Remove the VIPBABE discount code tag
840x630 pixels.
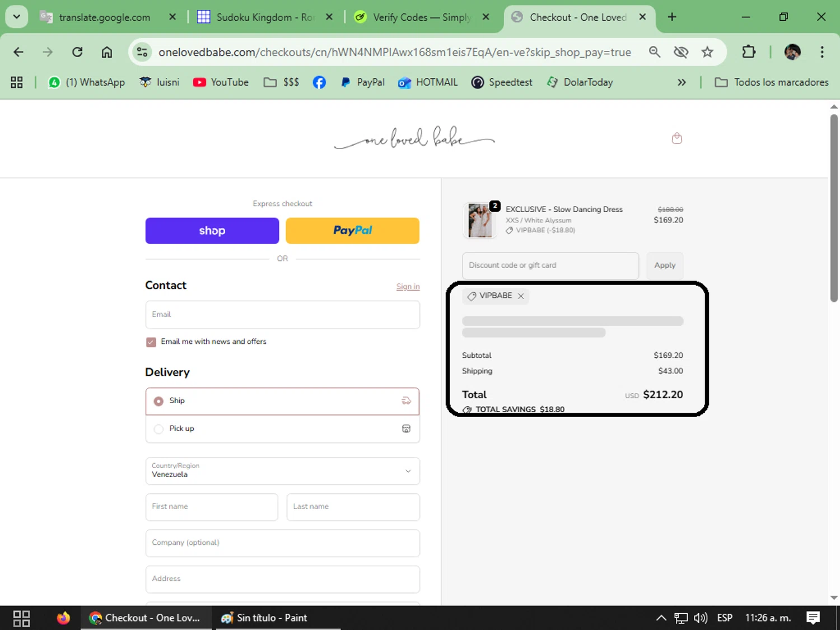(521, 296)
